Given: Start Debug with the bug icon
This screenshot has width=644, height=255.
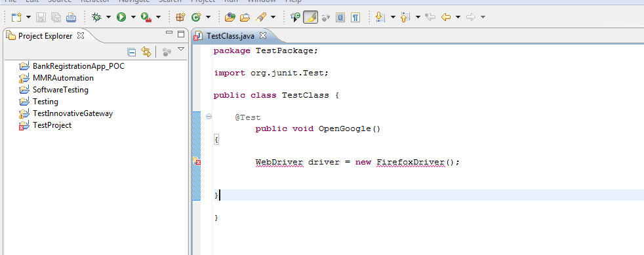Looking at the screenshot, I should 96,17.
